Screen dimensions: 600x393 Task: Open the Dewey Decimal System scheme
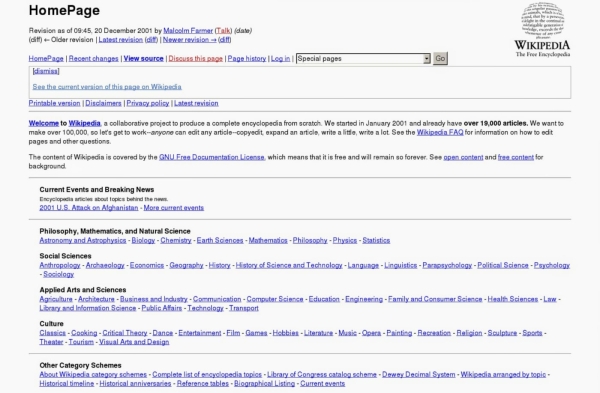[419, 375]
